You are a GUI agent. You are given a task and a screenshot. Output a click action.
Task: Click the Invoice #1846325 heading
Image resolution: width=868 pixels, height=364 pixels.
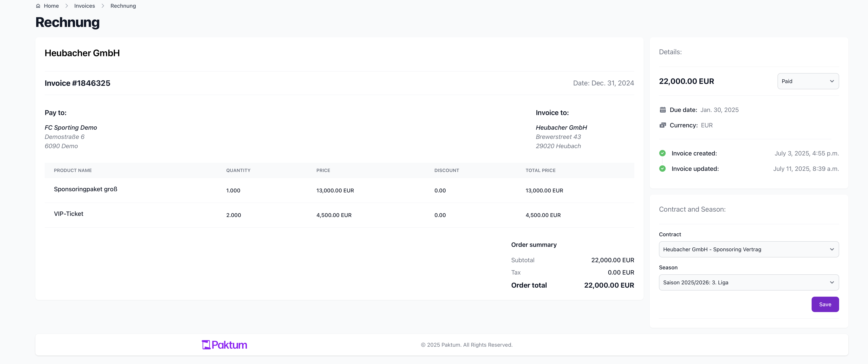78,83
